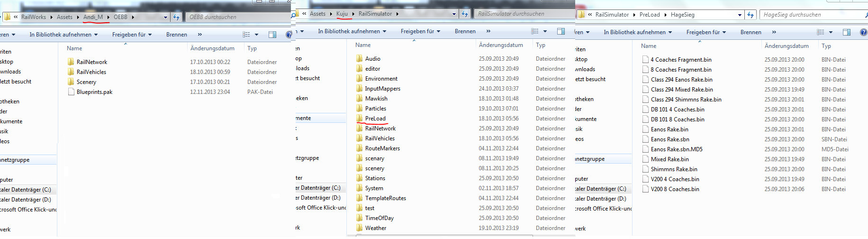Change view icon in OEBB window toolbar
Viewport: 868px width, 239px height.
[246, 35]
